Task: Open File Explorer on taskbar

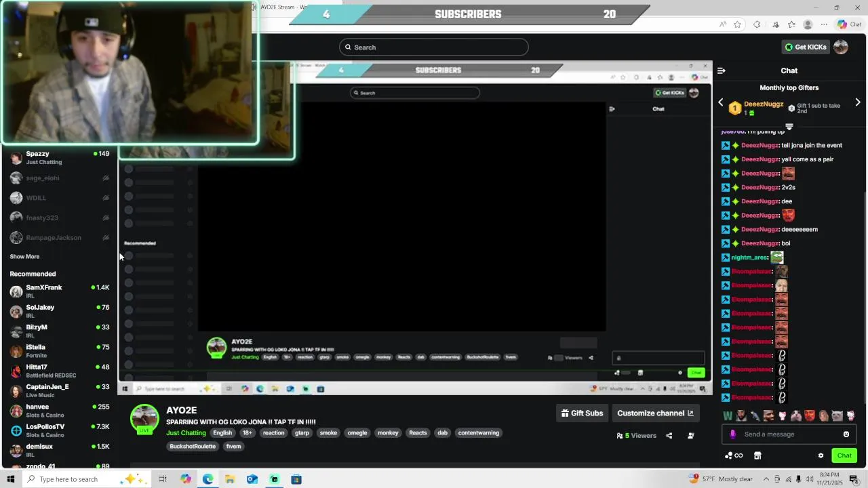Action: tap(230, 479)
